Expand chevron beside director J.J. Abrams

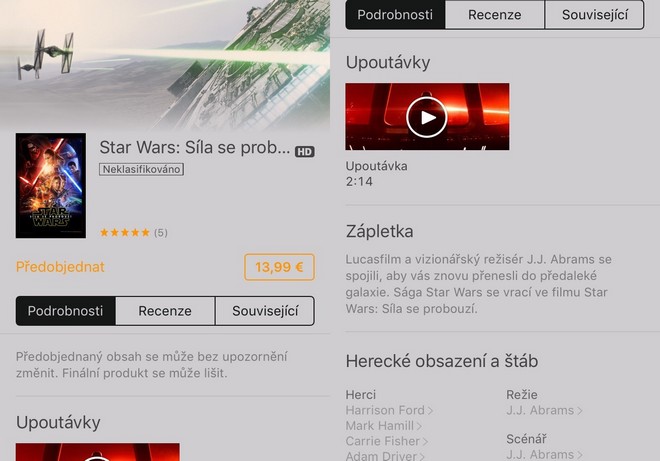point(580,410)
